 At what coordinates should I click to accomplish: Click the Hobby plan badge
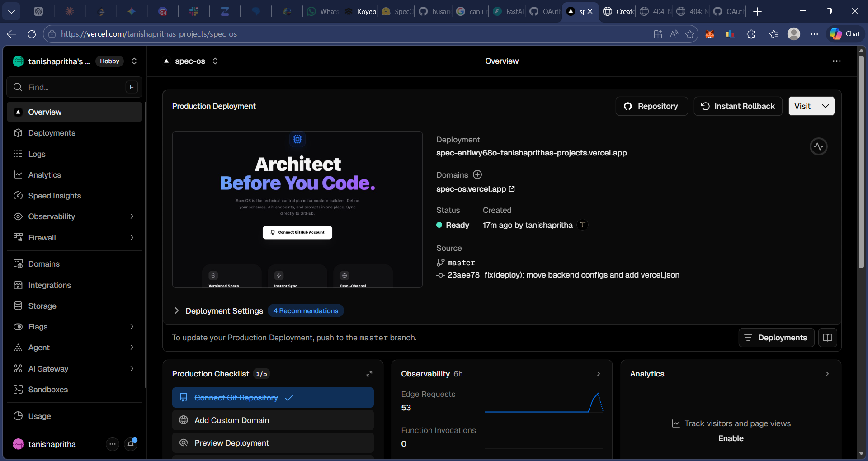109,61
